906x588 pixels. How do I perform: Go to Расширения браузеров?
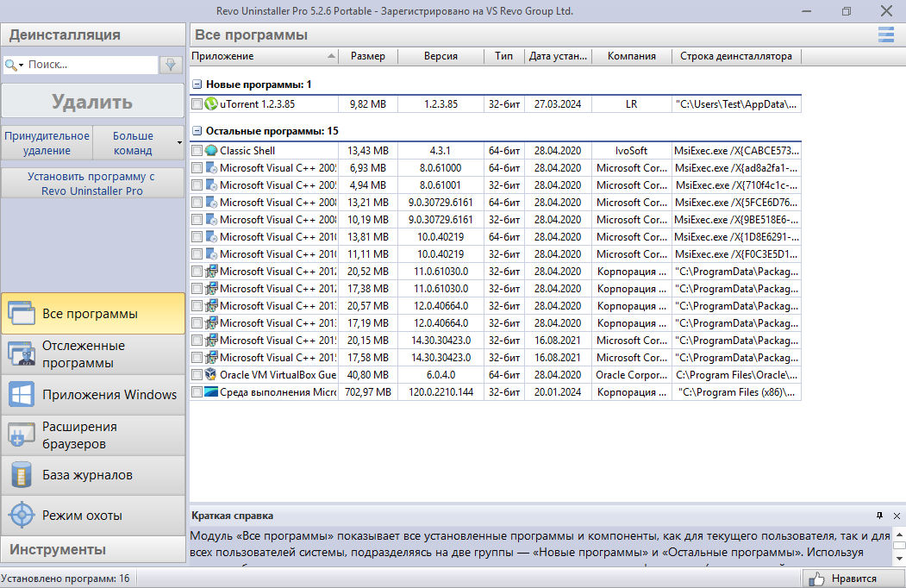(93, 435)
